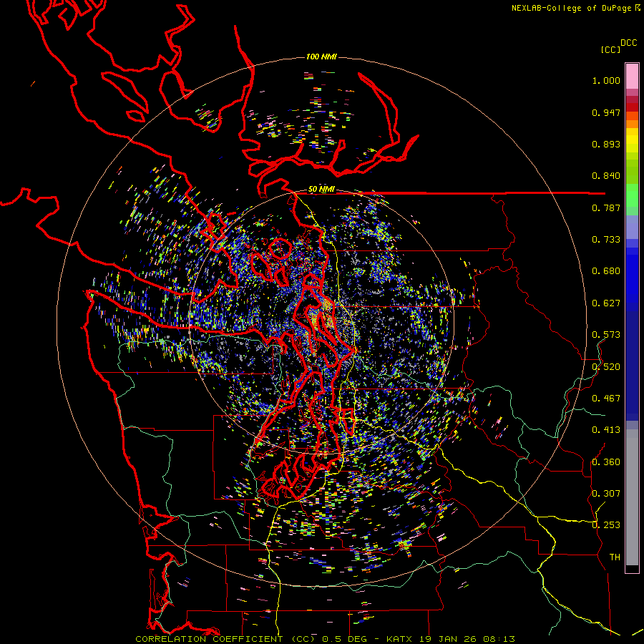This screenshot has width=644, height=644.
Task: Pick the 0.573 legend value
Action: coord(606,335)
